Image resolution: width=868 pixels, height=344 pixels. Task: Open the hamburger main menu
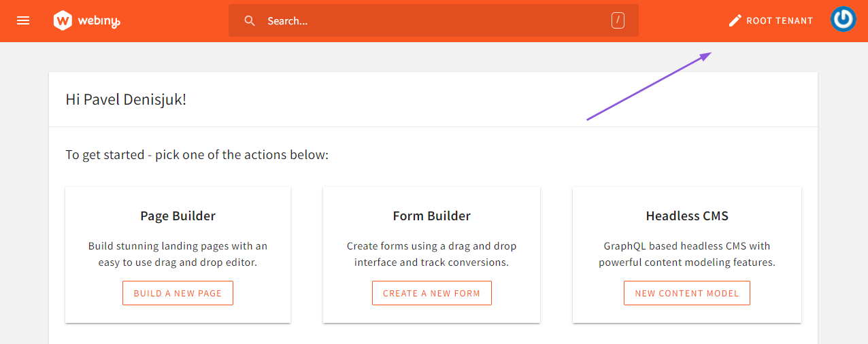[23, 20]
